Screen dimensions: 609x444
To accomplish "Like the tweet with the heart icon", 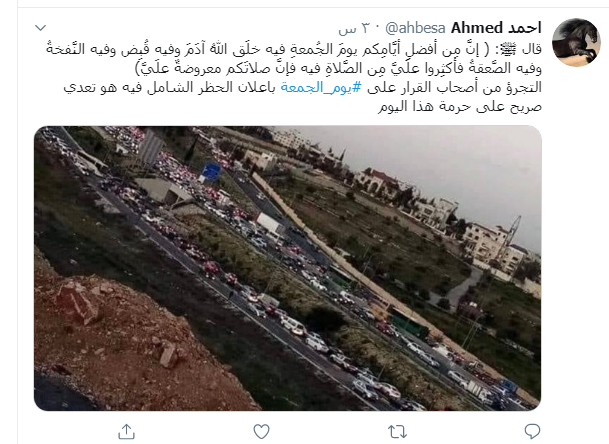I will 261,432.
